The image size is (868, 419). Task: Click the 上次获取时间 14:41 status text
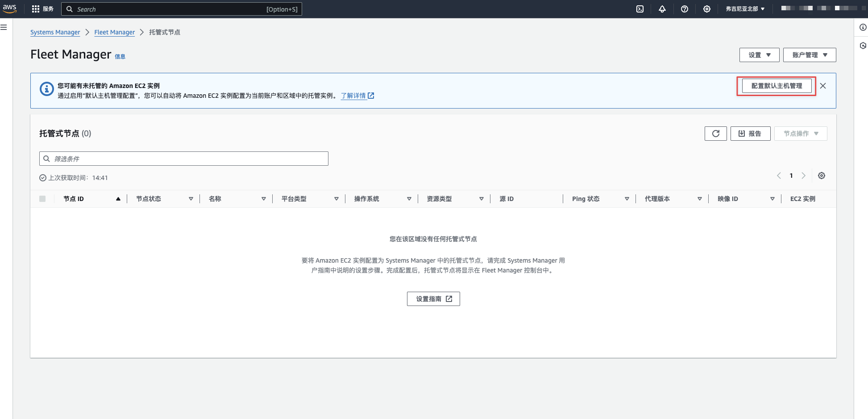74,178
